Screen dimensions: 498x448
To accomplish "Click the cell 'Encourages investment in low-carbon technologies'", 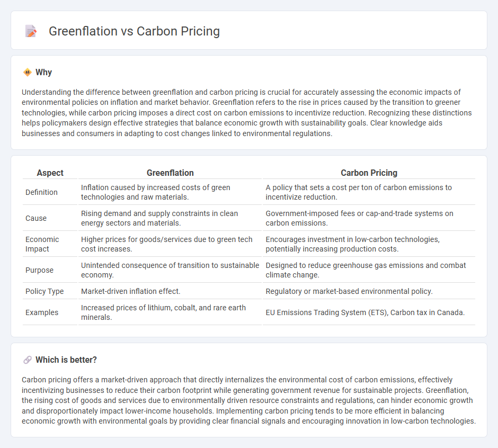I will coord(369,244).
